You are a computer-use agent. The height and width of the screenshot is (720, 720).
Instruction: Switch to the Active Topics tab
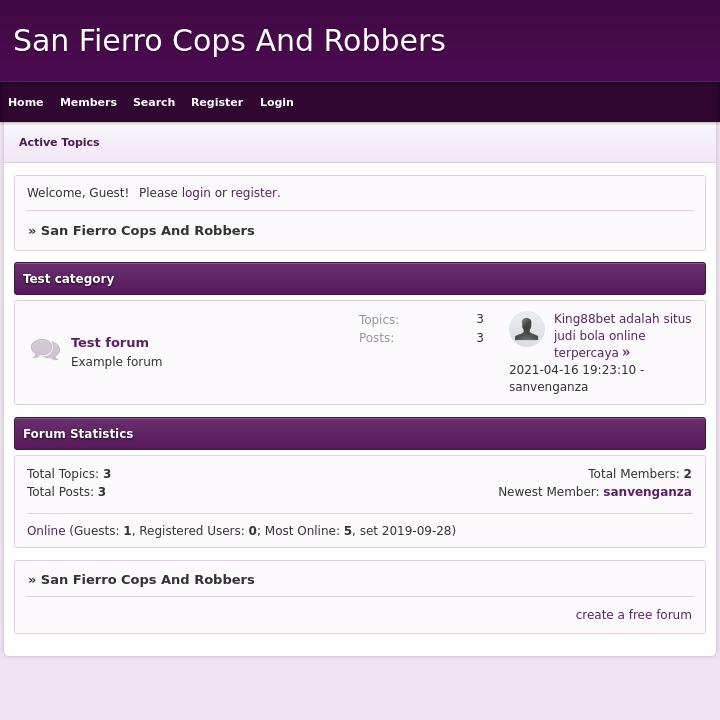tap(59, 142)
